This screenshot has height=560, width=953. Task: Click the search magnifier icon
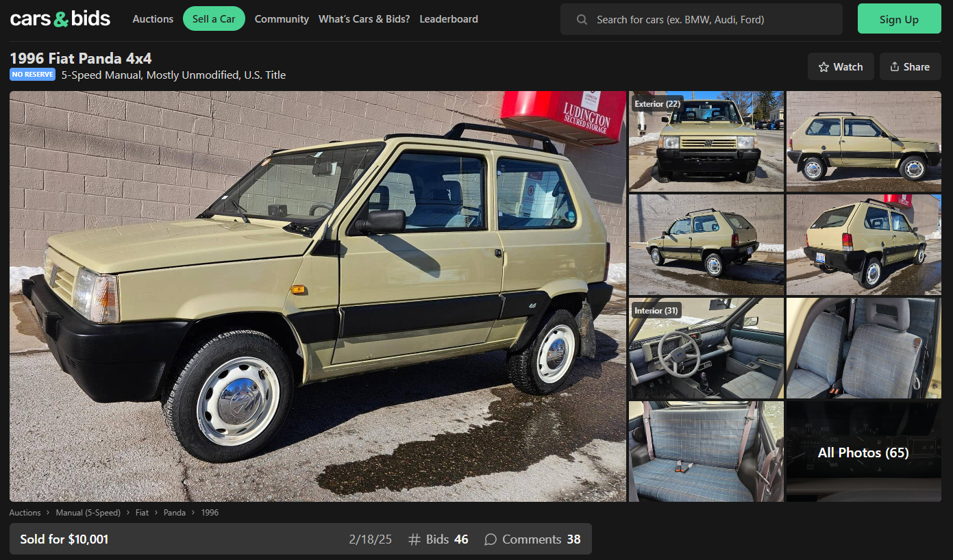coord(582,19)
